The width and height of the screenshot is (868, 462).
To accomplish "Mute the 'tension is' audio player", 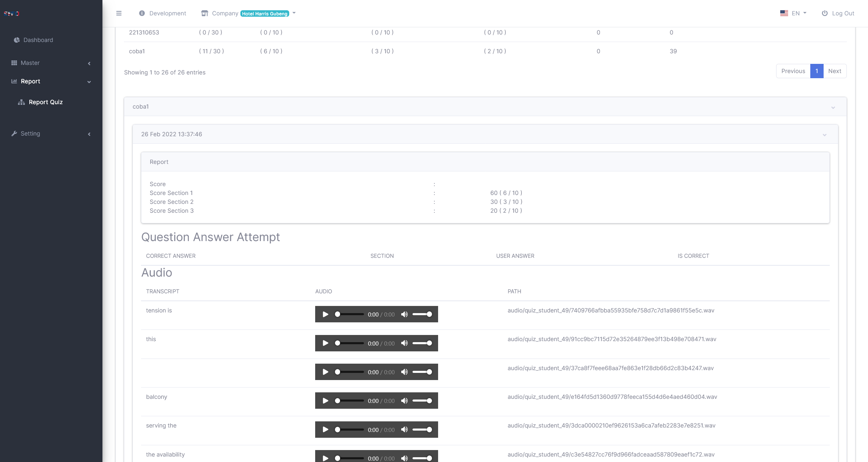I will (x=404, y=314).
